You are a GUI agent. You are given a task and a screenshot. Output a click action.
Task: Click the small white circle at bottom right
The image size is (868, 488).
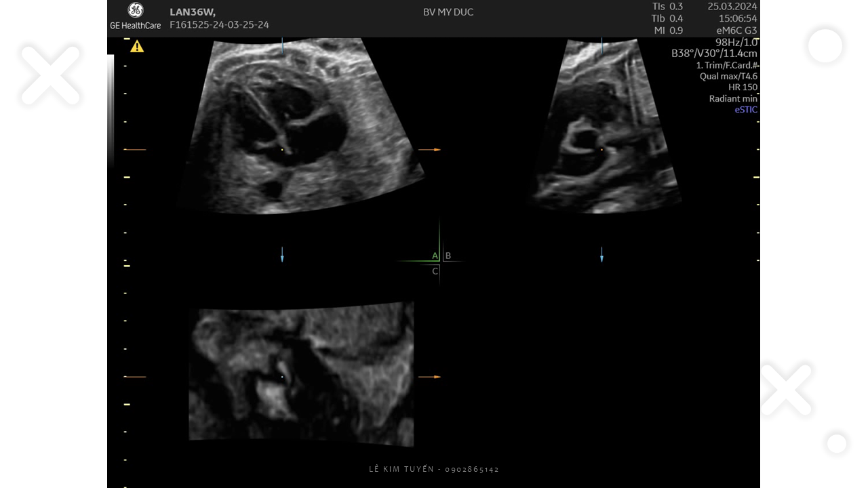[x=837, y=443]
